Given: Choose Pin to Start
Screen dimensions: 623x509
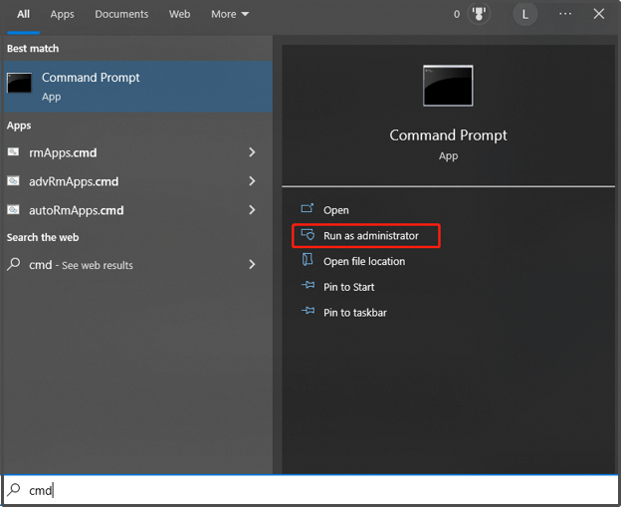Looking at the screenshot, I should tap(348, 287).
